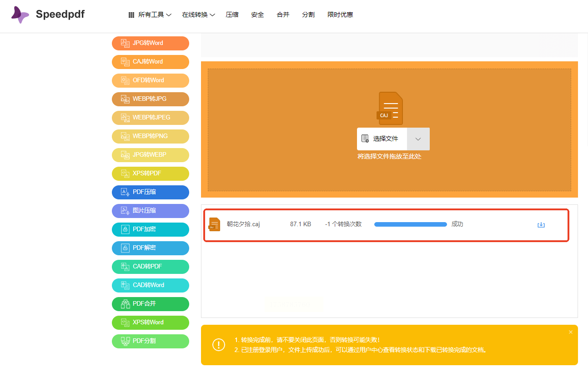Click the 选择文件 button
Image resolution: width=588 pixels, height=377 pixels.
(382, 139)
